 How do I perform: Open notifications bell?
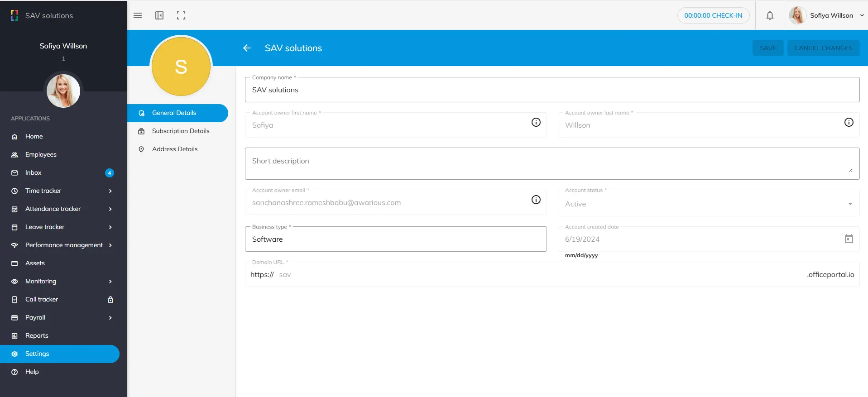(x=770, y=15)
